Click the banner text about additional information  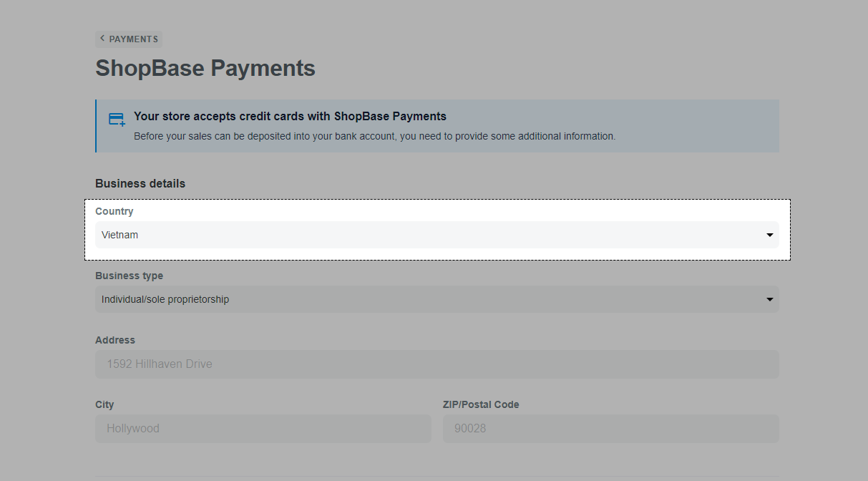click(x=374, y=136)
